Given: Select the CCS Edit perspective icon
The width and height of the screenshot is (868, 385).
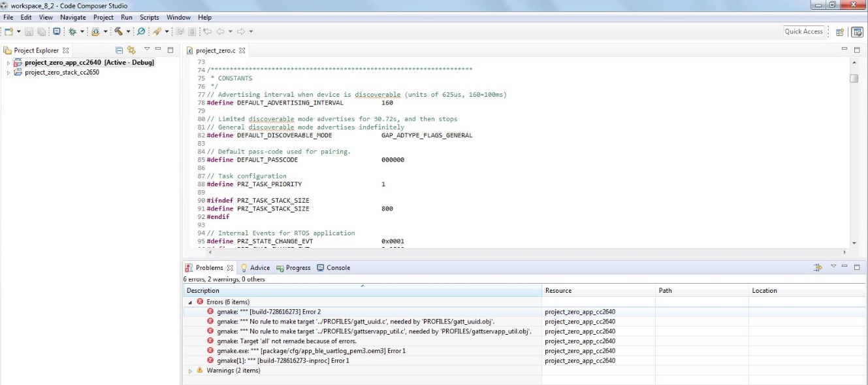Looking at the screenshot, I should click(x=857, y=32).
